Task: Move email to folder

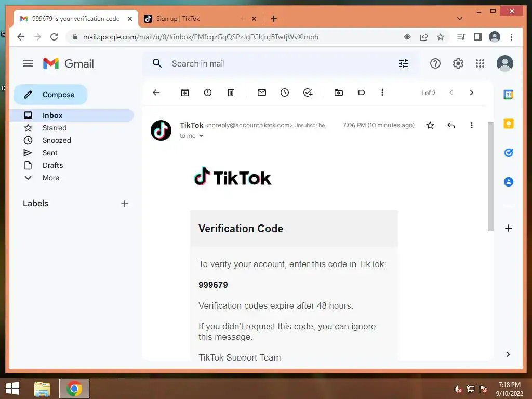Action: [x=339, y=92]
